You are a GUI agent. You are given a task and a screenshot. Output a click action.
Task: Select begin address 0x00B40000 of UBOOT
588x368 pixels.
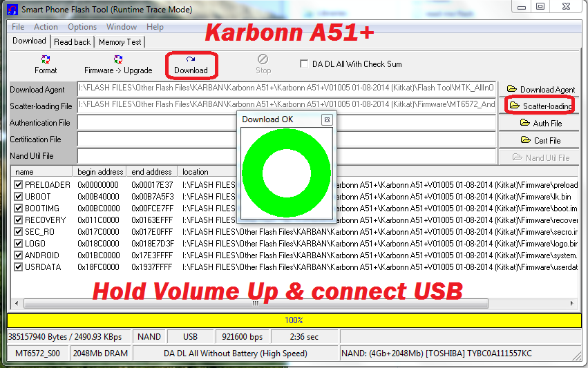(x=98, y=196)
